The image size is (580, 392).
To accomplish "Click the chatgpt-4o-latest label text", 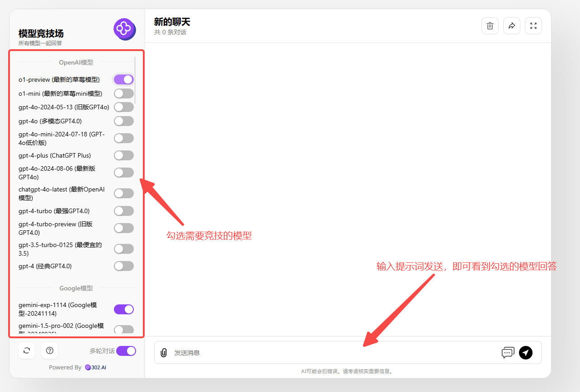I will pyautogui.click(x=61, y=193).
